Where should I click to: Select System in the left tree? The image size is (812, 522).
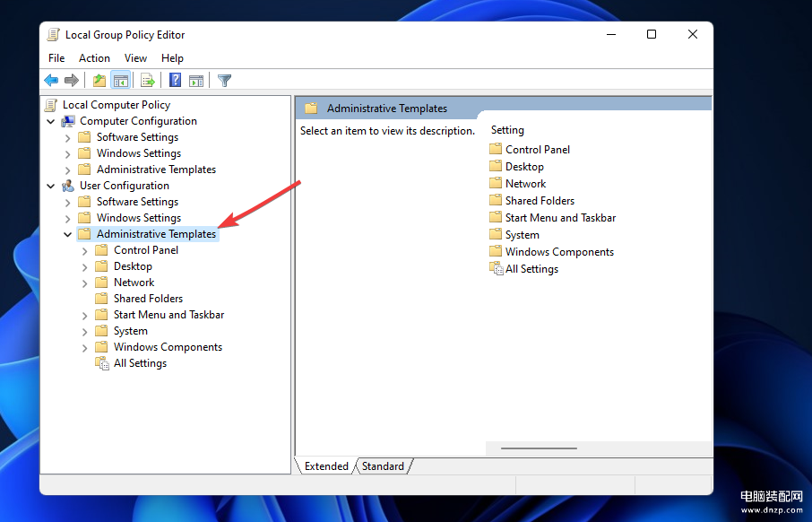pos(131,331)
